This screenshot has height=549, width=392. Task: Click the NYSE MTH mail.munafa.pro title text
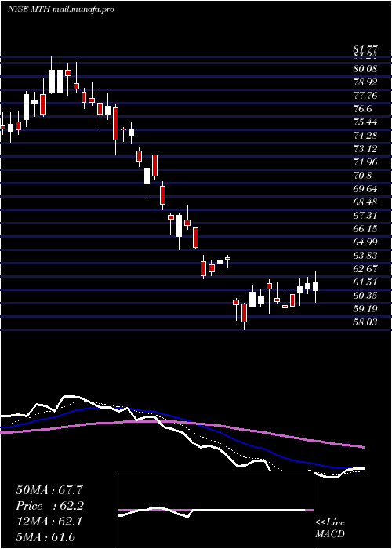pyautogui.click(x=60, y=9)
